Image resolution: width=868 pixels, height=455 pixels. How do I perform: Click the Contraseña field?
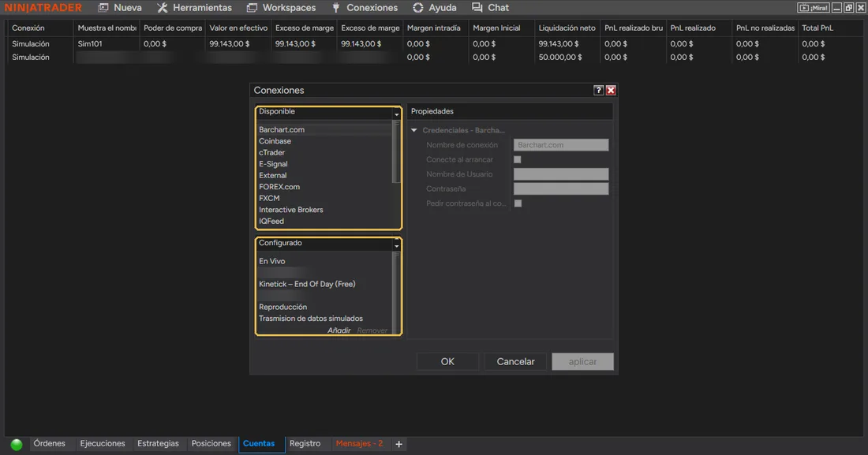click(561, 188)
